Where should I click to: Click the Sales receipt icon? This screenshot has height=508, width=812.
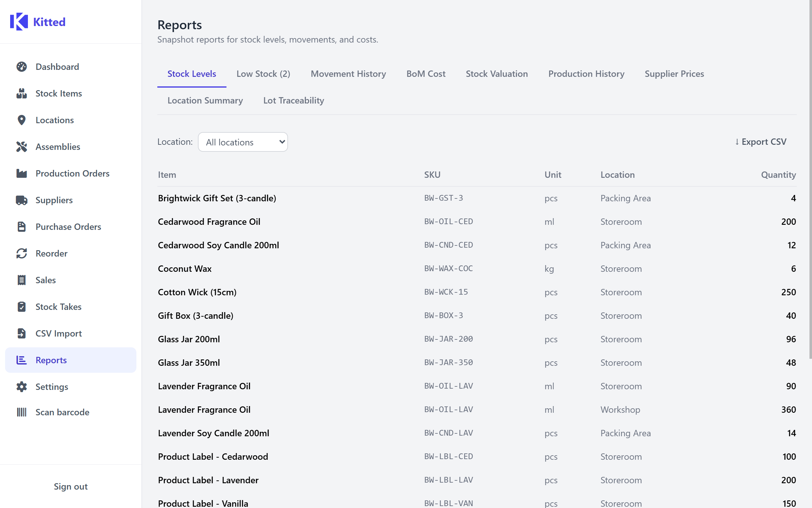pos(22,280)
